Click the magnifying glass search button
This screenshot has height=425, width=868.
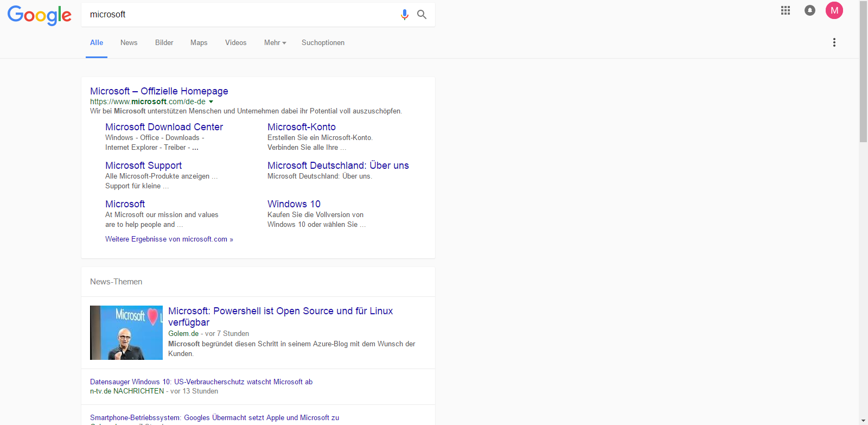click(422, 15)
